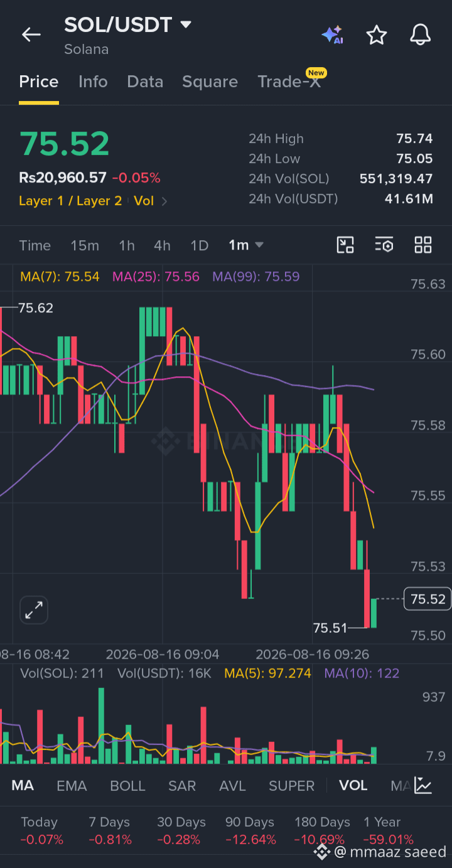Open the SOL/USDT pair selector dropdown
The height and width of the screenshot is (868, 452).
pyautogui.click(x=128, y=25)
